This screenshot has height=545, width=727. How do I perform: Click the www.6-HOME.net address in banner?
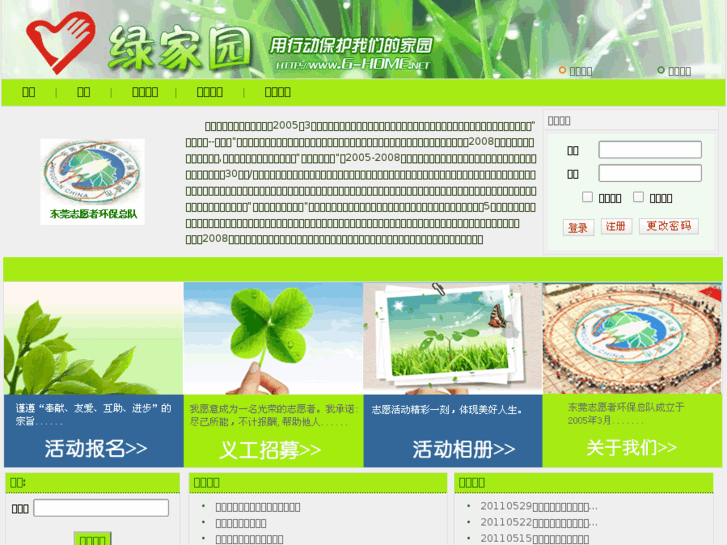point(352,64)
